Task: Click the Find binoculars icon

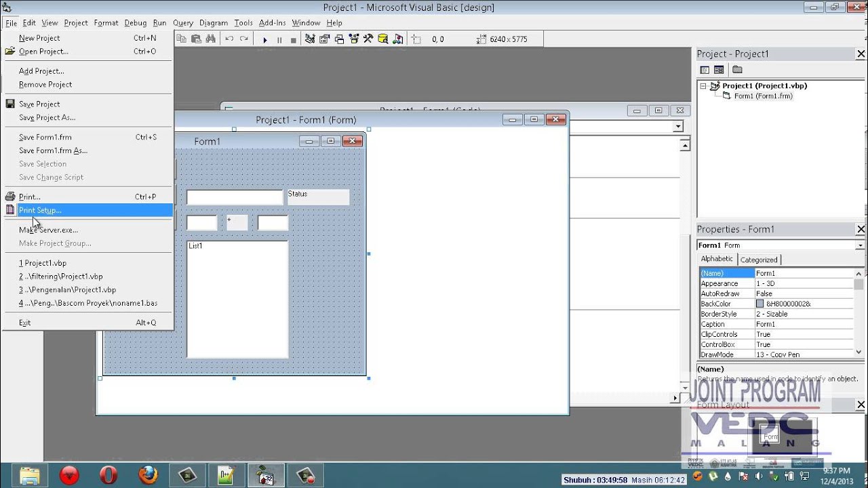Action: [210, 39]
